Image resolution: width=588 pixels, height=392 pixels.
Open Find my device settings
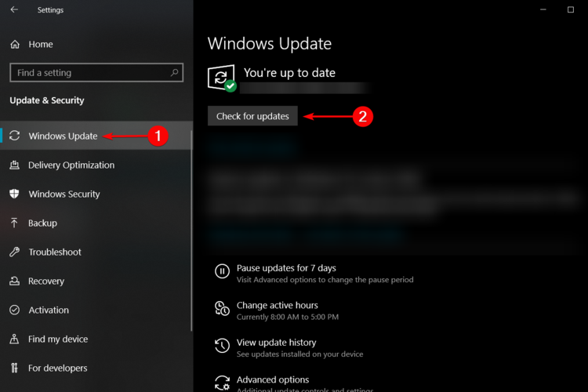[x=96, y=339]
